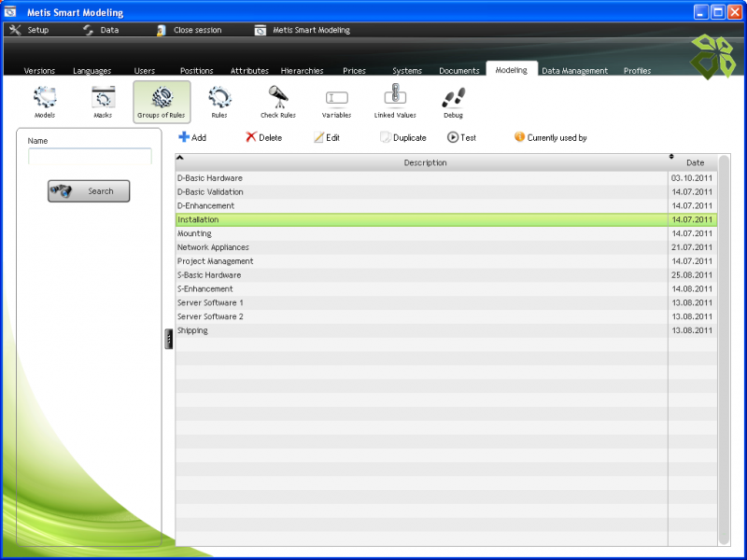
Task: Open Check Rules telescope icon
Action: (278, 98)
